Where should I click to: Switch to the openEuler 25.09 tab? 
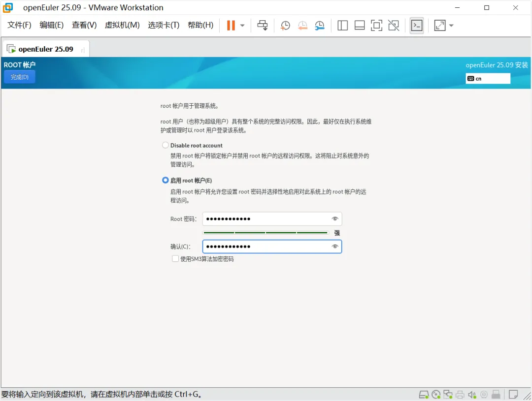click(x=46, y=49)
